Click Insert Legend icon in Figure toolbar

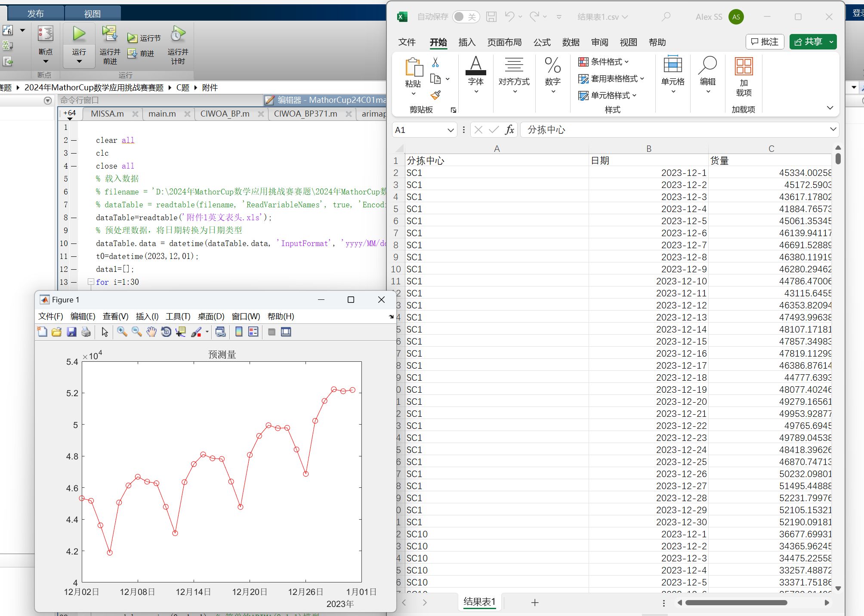[253, 332]
